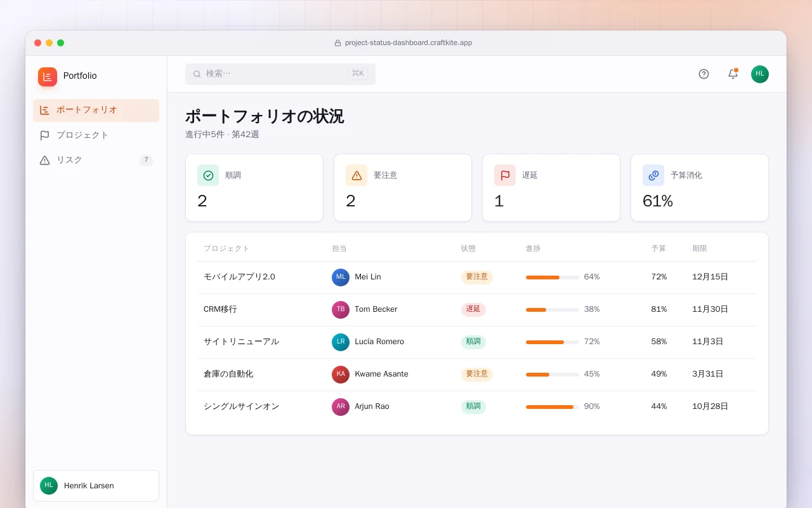The height and width of the screenshot is (508, 812).
Task: Click the warning triangle icon on 要注意 card
Action: click(x=357, y=175)
